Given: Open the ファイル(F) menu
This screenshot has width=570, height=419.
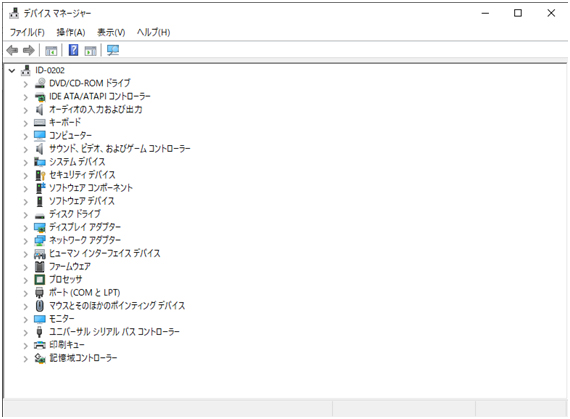Looking at the screenshot, I should (x=27, y=32).
